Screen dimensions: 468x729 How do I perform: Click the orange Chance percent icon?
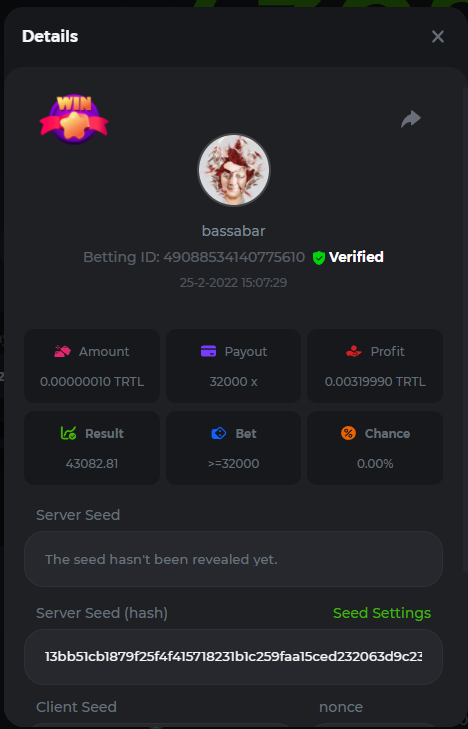348,433
